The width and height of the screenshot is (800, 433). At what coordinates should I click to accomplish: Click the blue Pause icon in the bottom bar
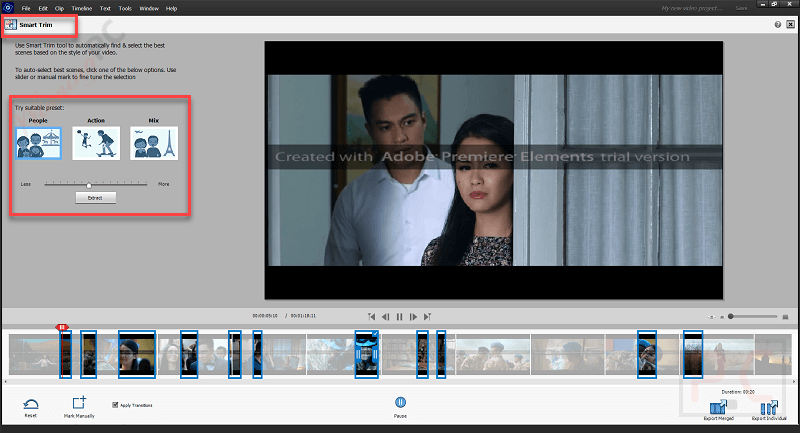[401, 402]
